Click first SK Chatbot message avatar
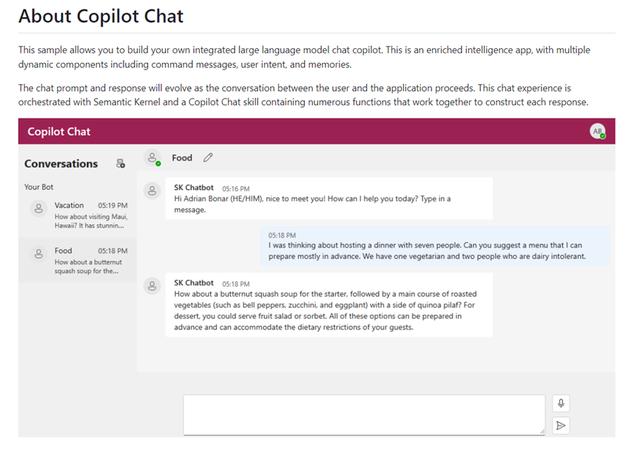Viewport: 640px width, 456px height. tap(153, 189)
